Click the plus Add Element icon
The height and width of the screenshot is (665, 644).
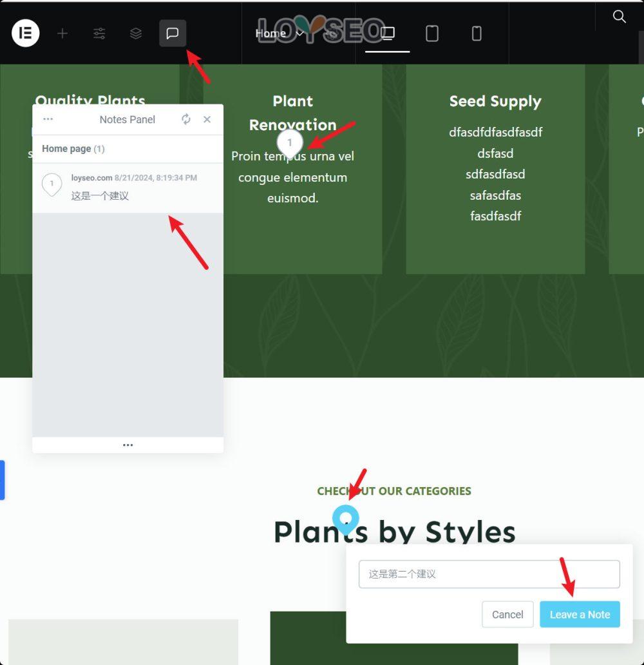click(62, 33)
